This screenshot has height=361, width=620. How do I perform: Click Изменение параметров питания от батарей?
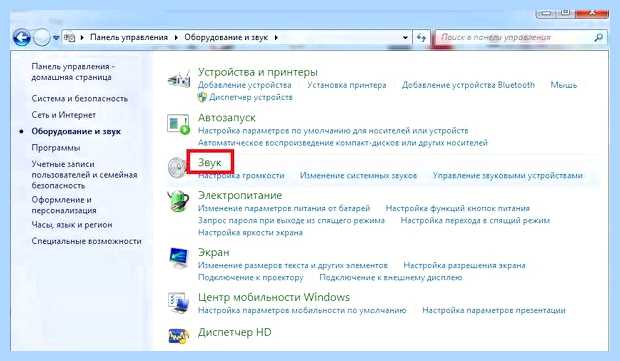(x=284, y=208)
